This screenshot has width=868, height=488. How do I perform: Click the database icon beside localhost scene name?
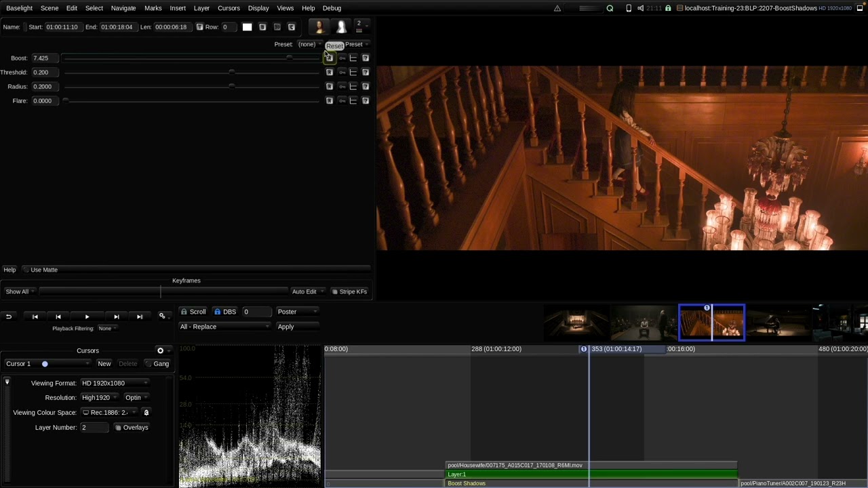click(680, 8)
